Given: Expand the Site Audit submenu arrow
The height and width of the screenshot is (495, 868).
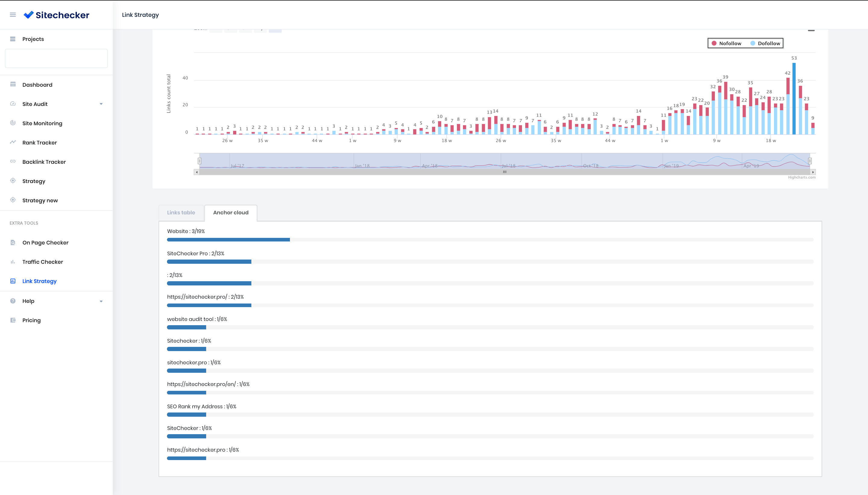Looking at the screenshot, I should (x=101, y=104).
